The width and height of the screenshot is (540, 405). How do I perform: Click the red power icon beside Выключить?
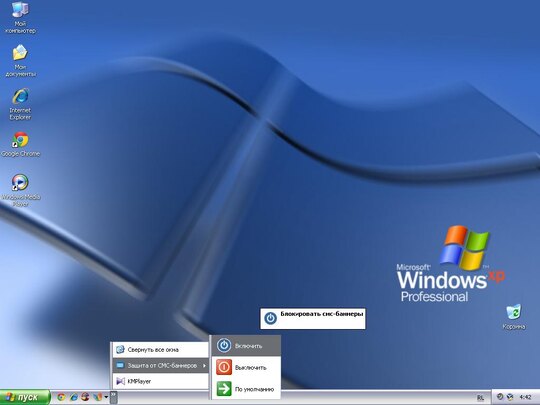tap(224, 367)
